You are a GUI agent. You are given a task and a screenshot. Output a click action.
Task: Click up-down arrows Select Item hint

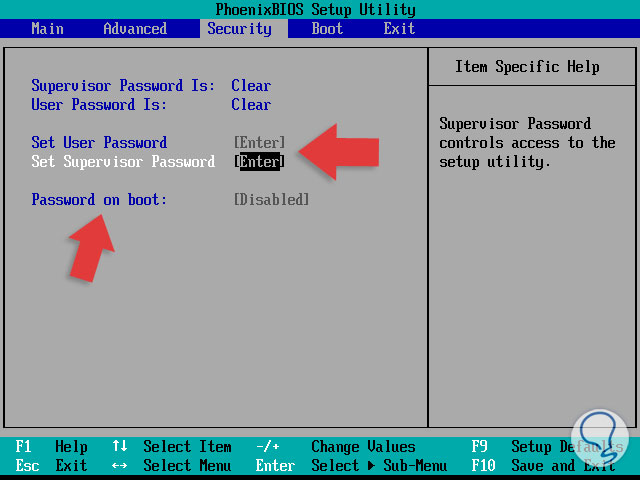click(172, 447)
